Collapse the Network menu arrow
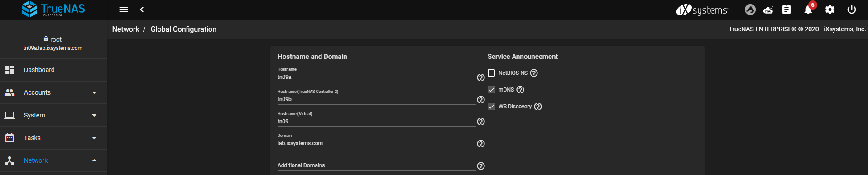 coord(94,160)
